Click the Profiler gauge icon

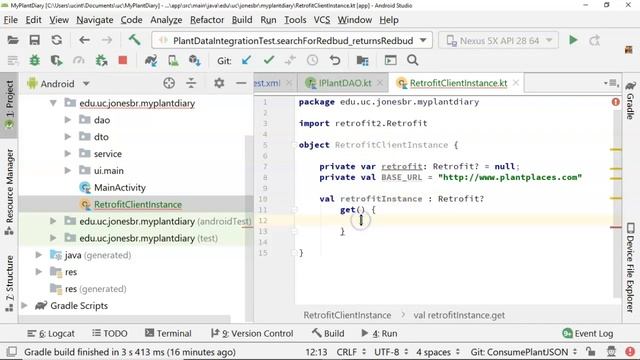[78, 61]
